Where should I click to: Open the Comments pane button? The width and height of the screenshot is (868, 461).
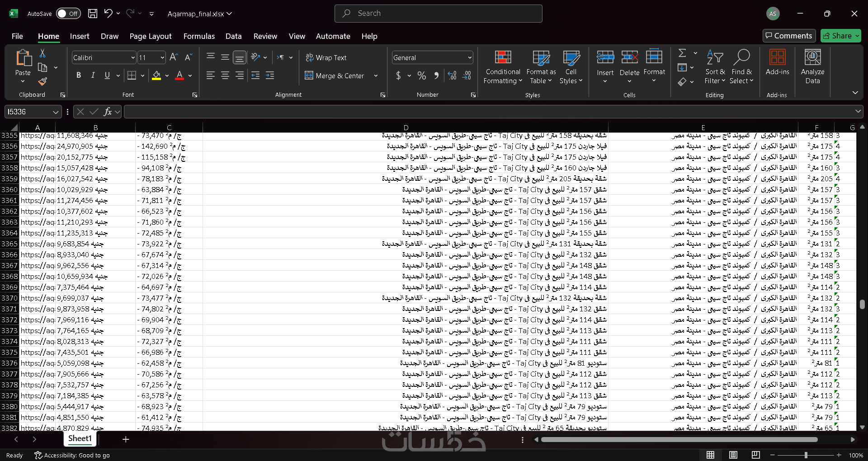pyautogui.click(x=789, y=36)
